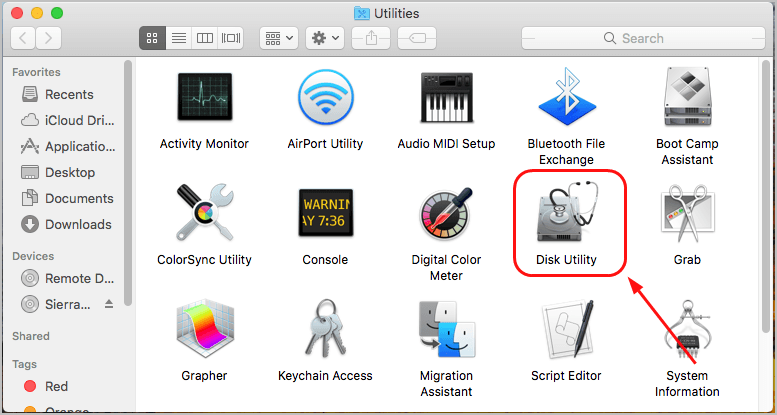Select the Audio MIDI Setup icon
This screenshot has width=777, height=415.
tap(446, 99)
